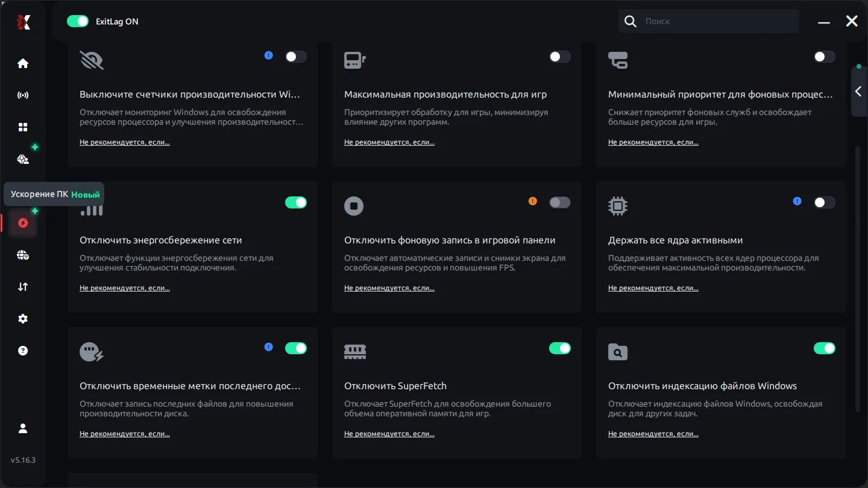This screenshot has width=868, height=488.
Task: Open settings via the gear icon
Action: [23, 319]
